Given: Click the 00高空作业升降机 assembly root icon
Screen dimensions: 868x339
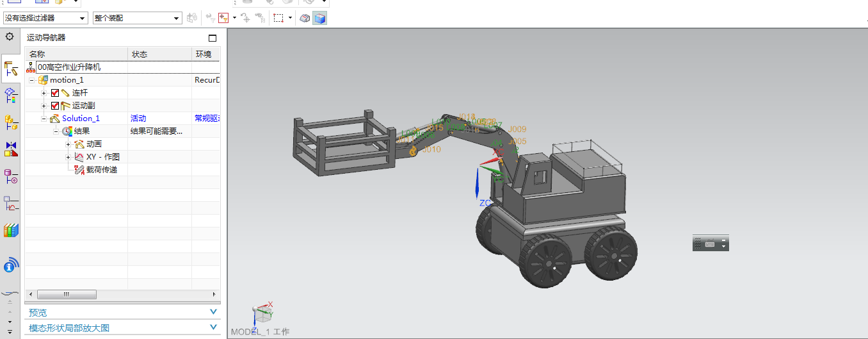Looking at the screenshot, I should (31, 67).
